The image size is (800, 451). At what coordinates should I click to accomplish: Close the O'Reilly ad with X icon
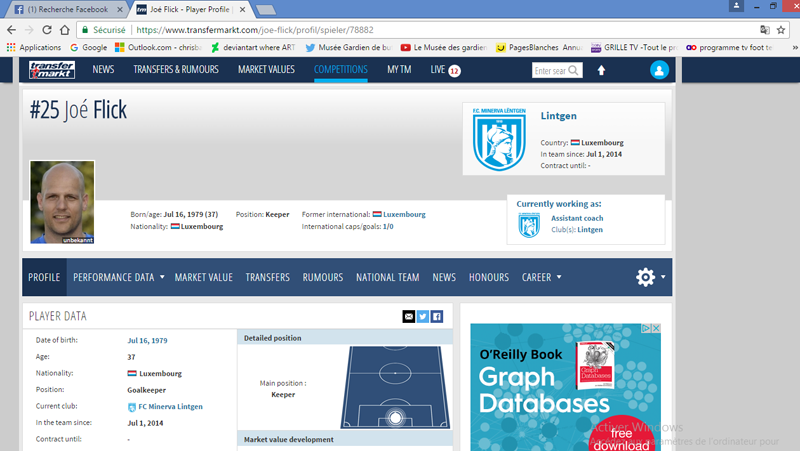pos(656,328)
